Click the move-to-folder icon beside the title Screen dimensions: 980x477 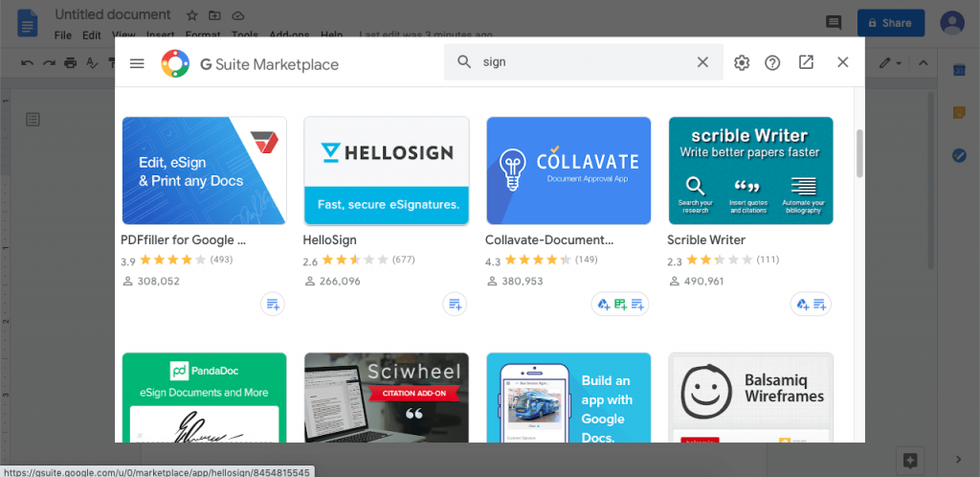coord(214,15)
